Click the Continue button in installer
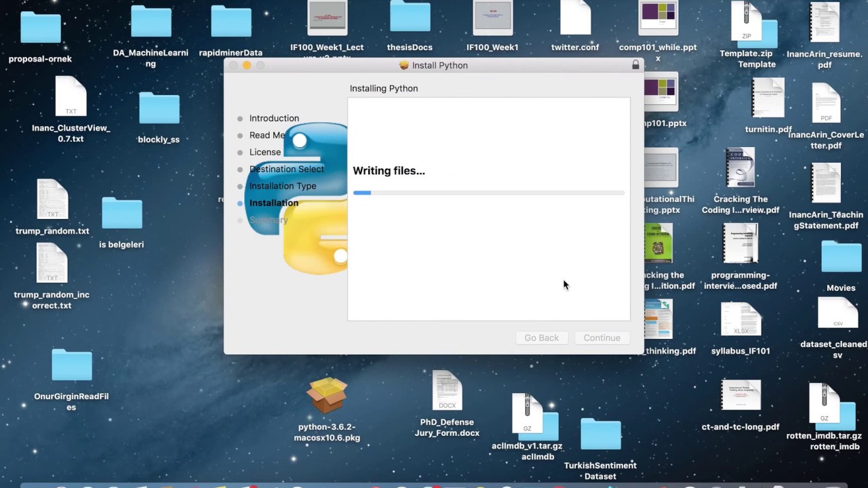Image resolution: width=868 pixels, height=488 pixels. [602, 338]
